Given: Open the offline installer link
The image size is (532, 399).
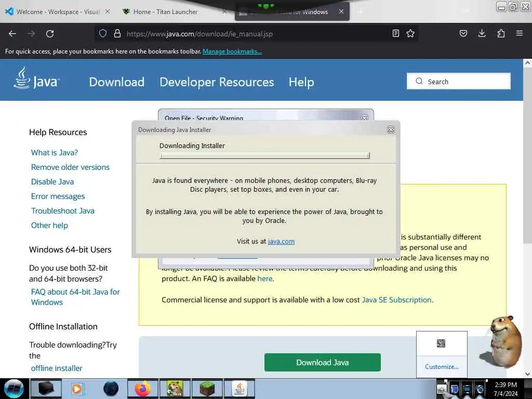Looking at the screenshot, I should tap(57, 368).
